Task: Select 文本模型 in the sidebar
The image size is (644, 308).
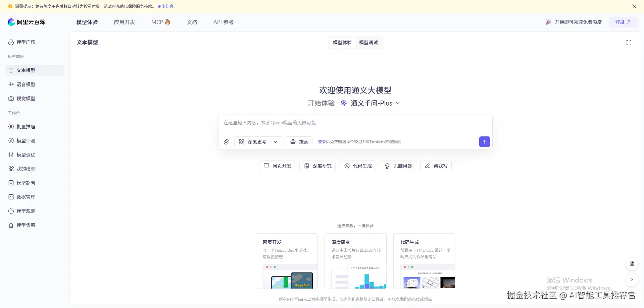Action: click(35, 70)
